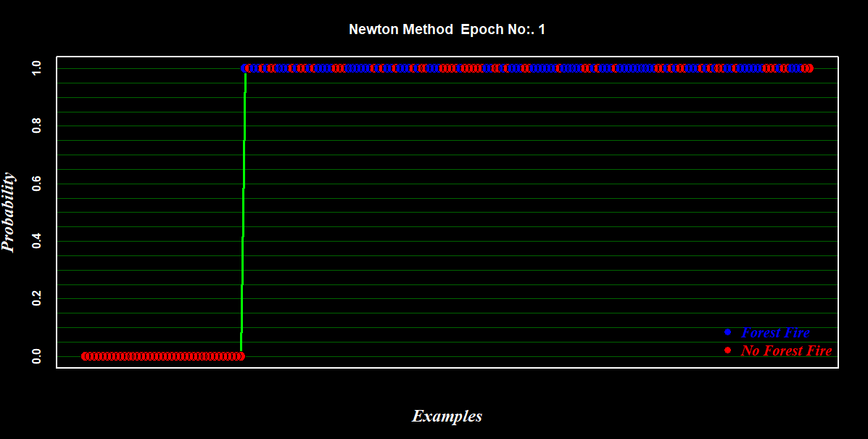Click the y-axis tick label 1.0
The width and height of the screenshot is (868, 439).
pos(37,69)
